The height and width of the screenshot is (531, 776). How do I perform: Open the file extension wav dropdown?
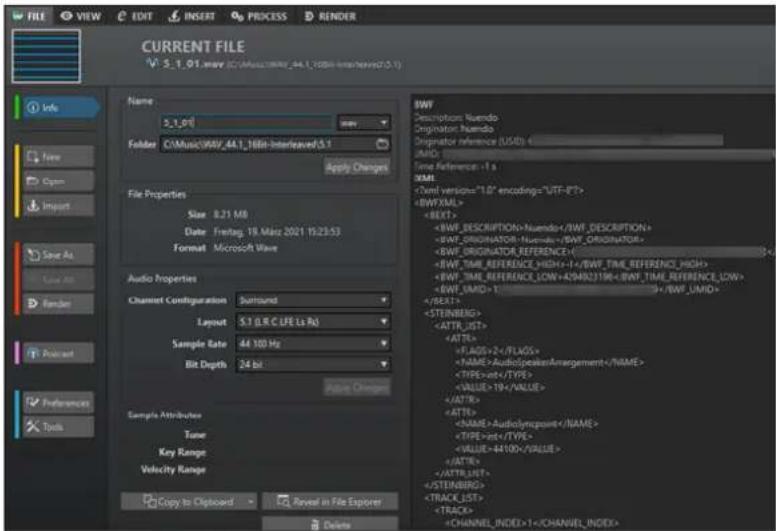364,123
